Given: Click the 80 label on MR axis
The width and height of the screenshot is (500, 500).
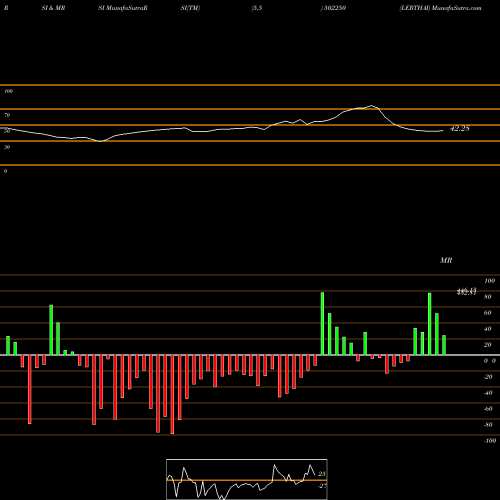Looking at the screenshot, I should (488, 297).
